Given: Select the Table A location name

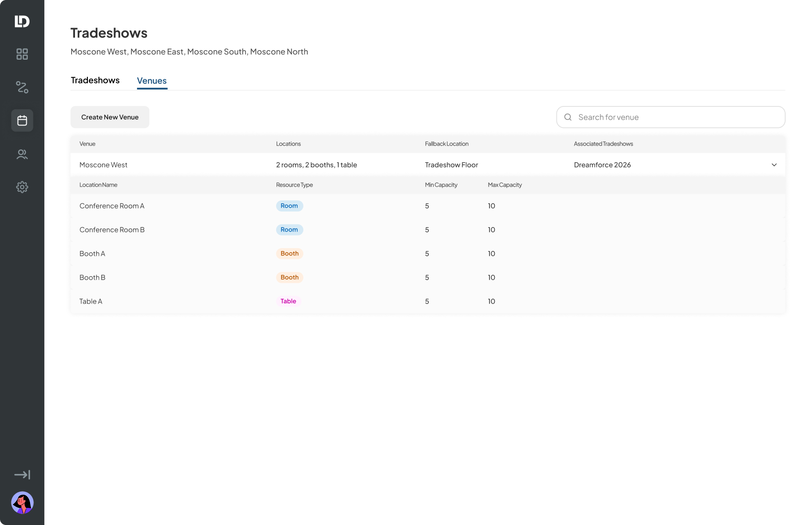Looking at the screenshot, I should (91, 301).
